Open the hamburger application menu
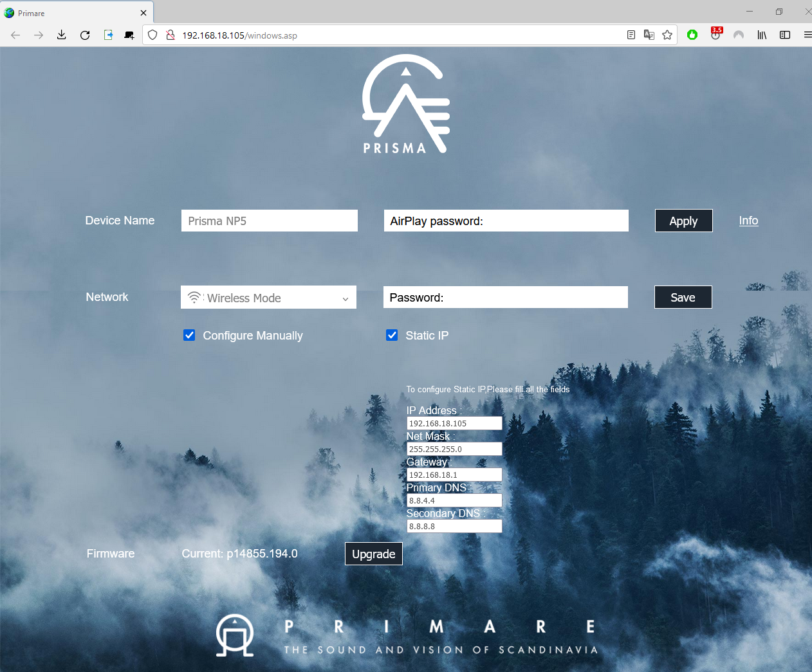Image resolution: width=812 pixels, height=672 pixels. (x=807, y=35)
